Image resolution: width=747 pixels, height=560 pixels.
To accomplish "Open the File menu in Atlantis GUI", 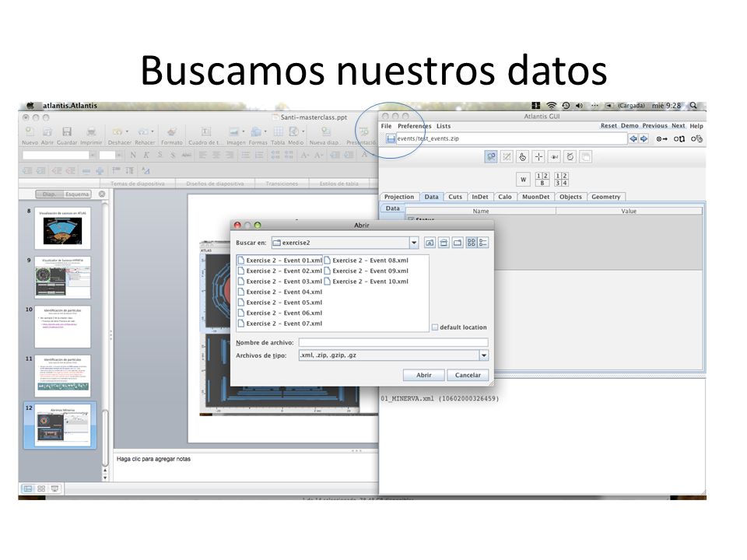I will tap(386, 126).
